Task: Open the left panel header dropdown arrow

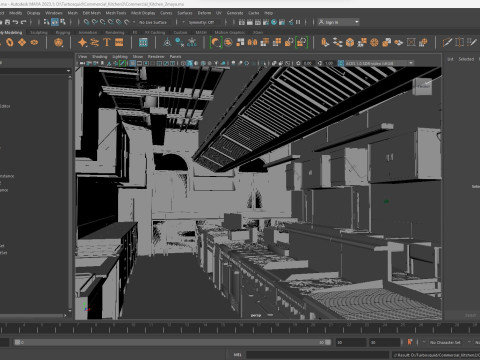Action: click(68, 71)
